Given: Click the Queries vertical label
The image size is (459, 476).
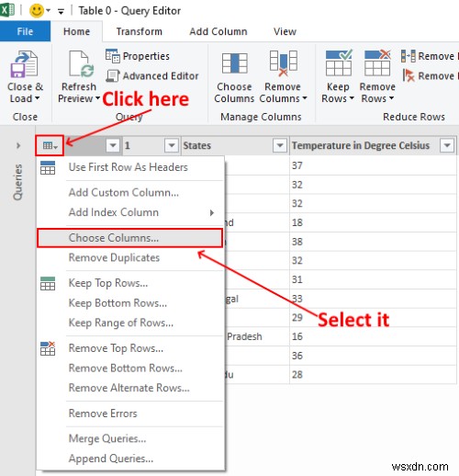Looking at the screenshot, I should click(18, 182).
